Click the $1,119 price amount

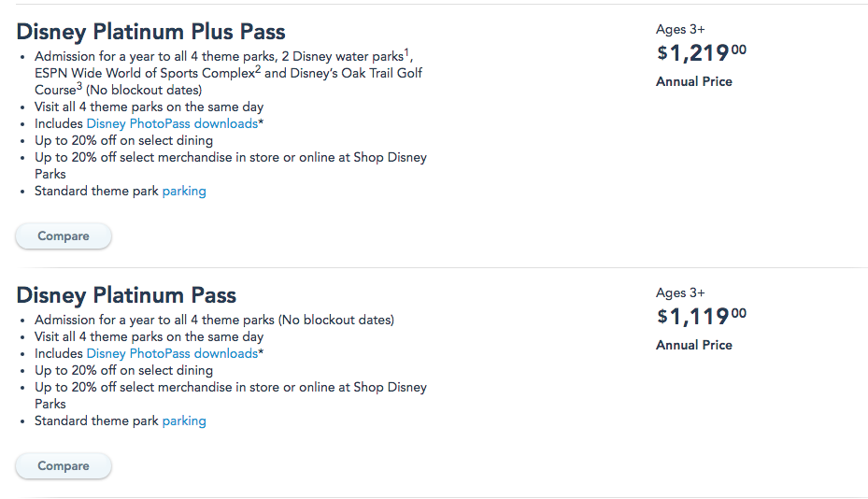pyautogui.click(x=702, y=316)
